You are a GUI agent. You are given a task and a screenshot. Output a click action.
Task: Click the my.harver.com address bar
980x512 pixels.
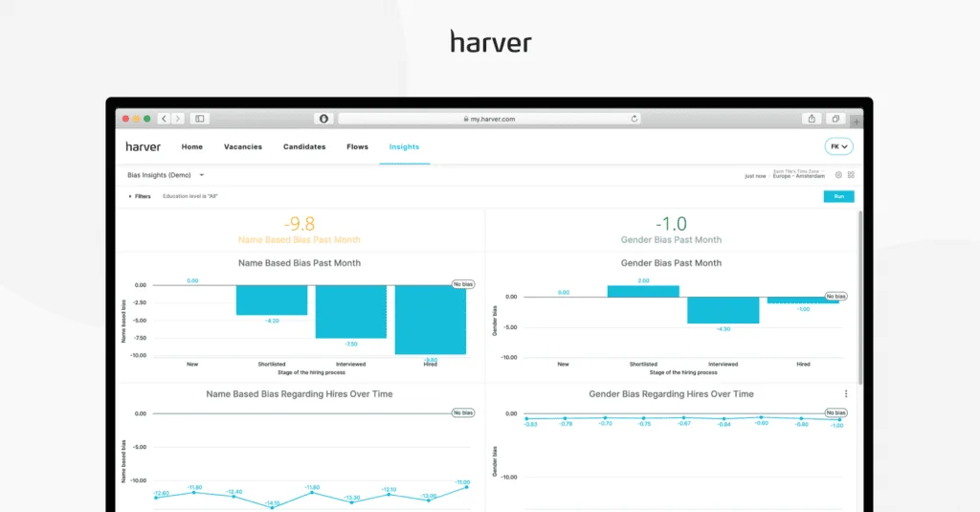pos(489,119)
